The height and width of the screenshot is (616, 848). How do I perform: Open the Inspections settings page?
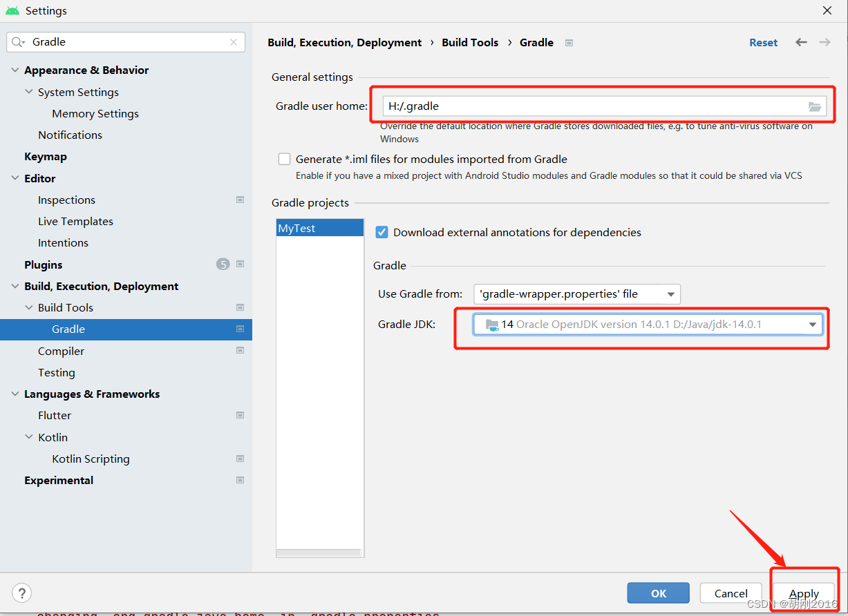point(66,200)
